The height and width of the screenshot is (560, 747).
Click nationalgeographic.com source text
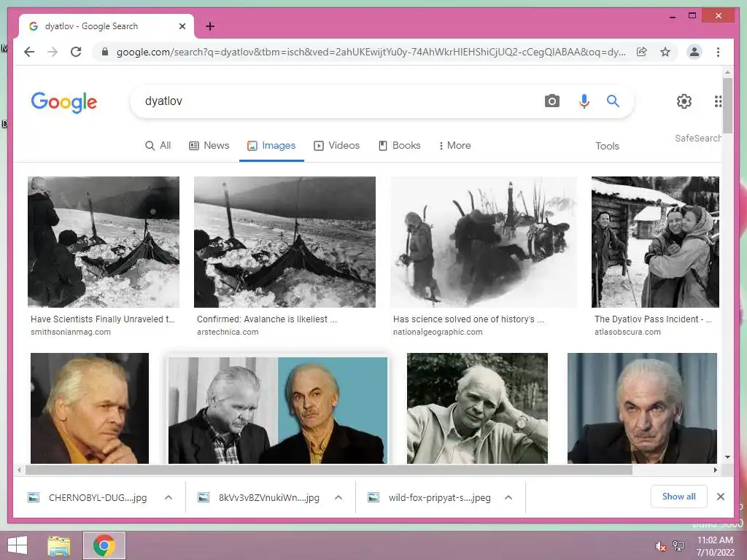pos(438,332)
